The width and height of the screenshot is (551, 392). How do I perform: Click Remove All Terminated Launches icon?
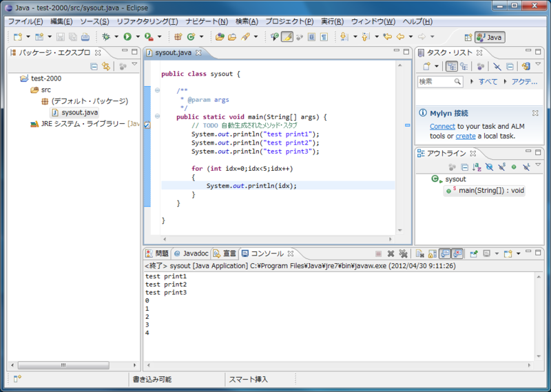point(403,254)
